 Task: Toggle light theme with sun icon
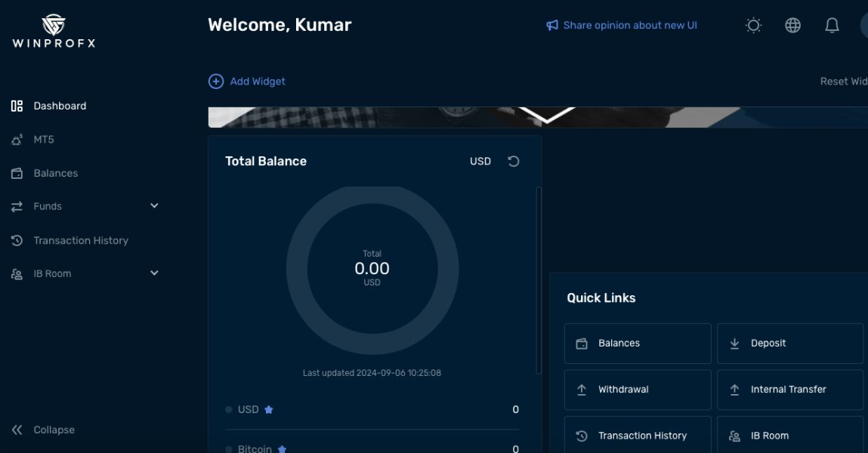pyautogui.click(x=753, y=26)
